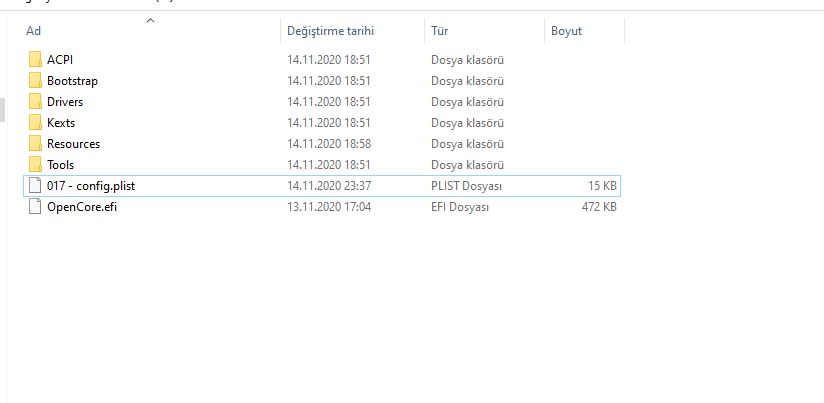Sort by the Tür column header
The image size is (824, 403).
coord(439,31)
